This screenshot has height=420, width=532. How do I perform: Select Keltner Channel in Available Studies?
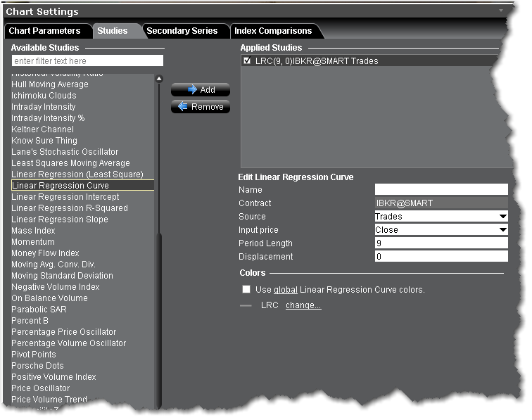tap(42, 129)
